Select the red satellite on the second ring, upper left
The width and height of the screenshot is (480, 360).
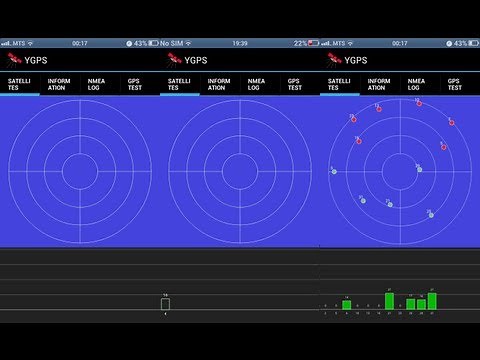359,141
